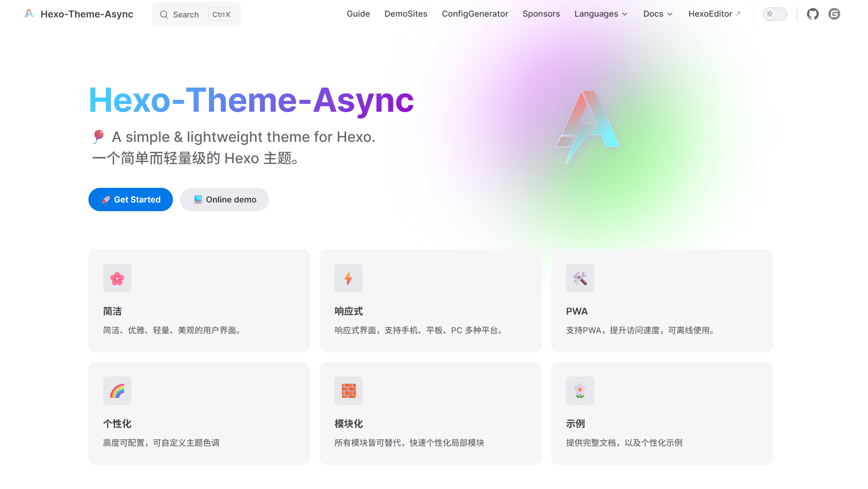Click the rainbow icon on 个性化 card
This screenshot has width=868, height=489.
[x=117, y=391]
